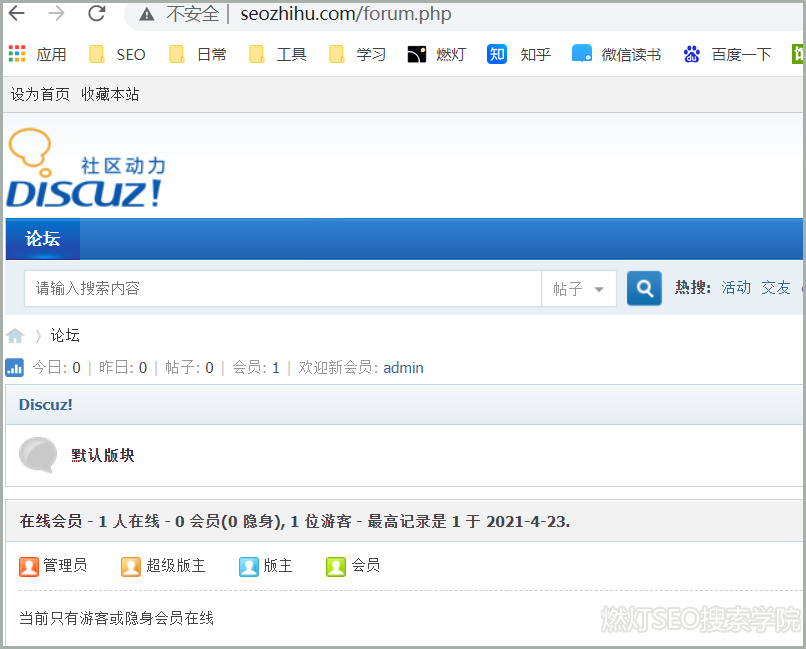806x649 pixels.
Task: Click the 收藏本站 link
Action: click(110, 94)
